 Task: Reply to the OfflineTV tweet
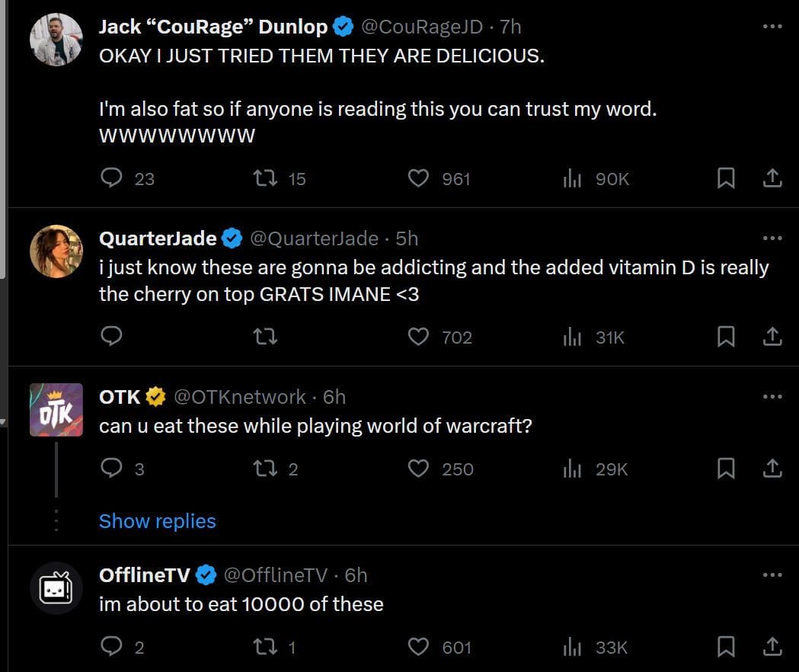pos(111,648)
